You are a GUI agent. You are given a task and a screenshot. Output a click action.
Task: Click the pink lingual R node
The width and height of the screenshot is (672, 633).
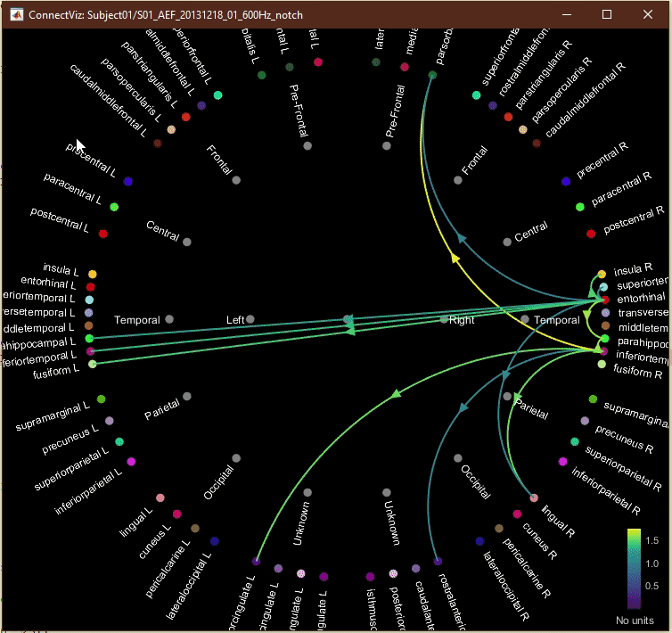coord(534,497)
